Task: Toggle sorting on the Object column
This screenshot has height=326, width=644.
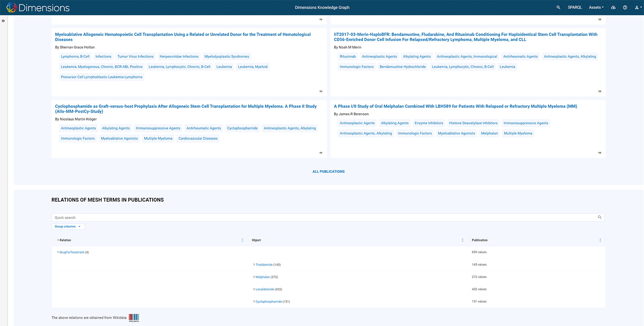Action: tap(463, 240)
